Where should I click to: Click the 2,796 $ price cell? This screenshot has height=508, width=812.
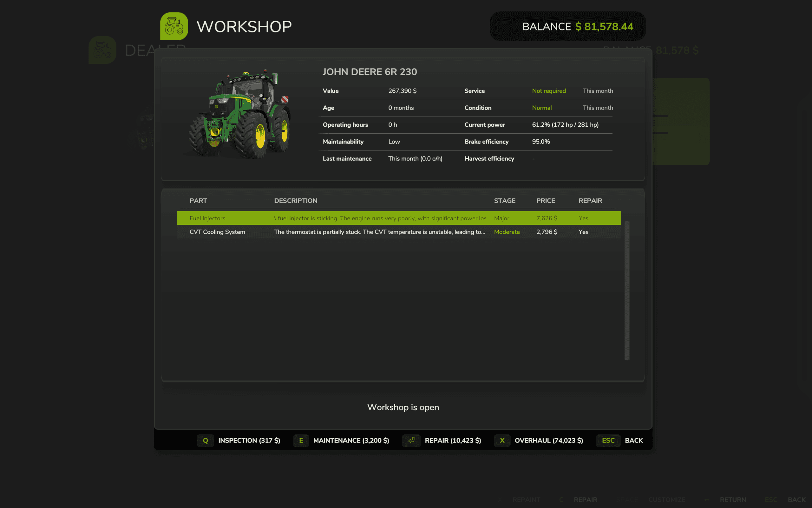coord(547,232)
